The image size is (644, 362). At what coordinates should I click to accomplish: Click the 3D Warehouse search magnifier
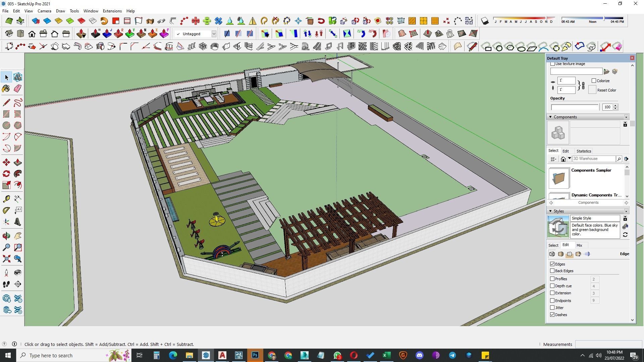619,159
